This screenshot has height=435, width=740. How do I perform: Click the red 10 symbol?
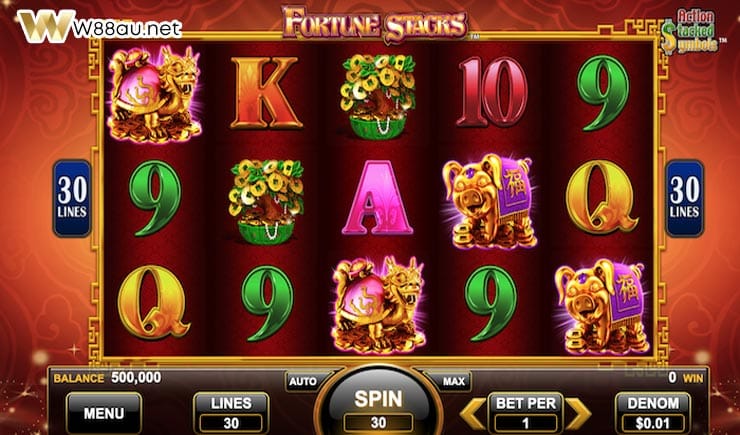click(x=492, y=93)
